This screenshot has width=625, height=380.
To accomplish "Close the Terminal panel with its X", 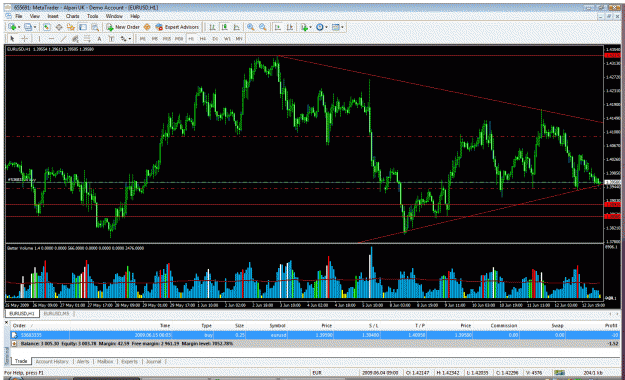I will click(6, 322).
